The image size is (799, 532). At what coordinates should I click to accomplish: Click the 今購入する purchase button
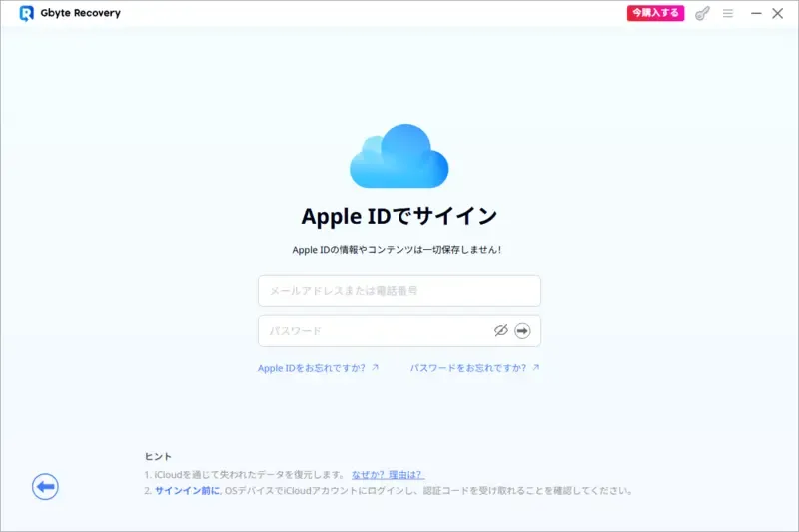tap(655, 13)
